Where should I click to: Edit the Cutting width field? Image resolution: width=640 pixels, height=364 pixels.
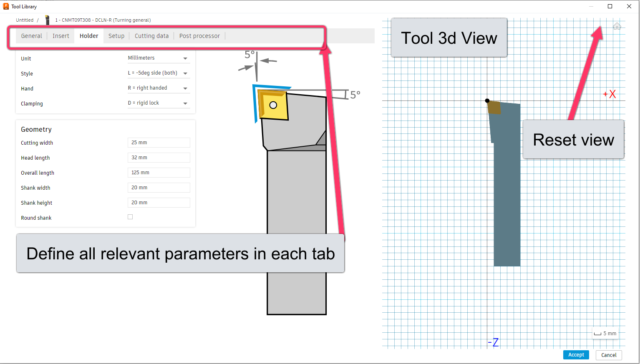[159, 142]
